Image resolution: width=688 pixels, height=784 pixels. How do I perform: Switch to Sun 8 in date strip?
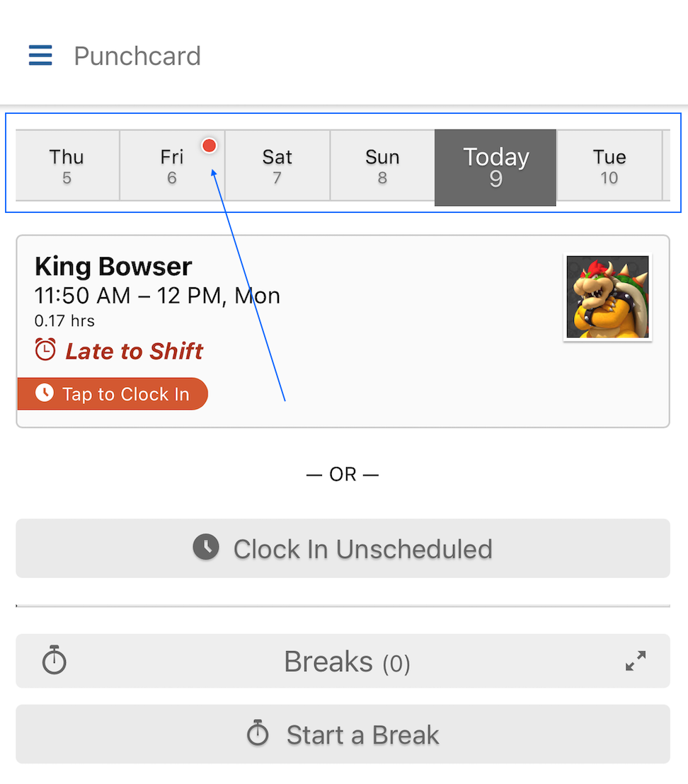[x=382, y=166]
